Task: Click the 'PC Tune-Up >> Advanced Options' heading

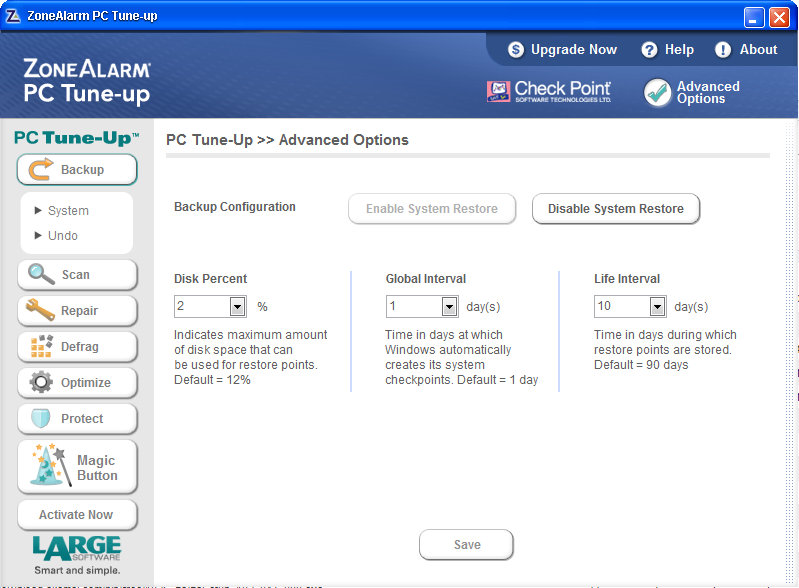Action: coord(287,140)
